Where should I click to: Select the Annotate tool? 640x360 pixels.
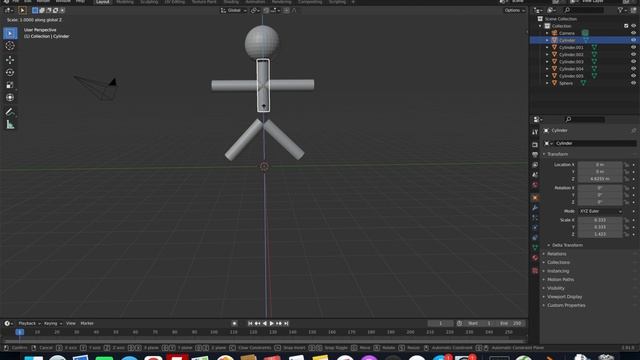pyautogui.click(x=10, y=112)
